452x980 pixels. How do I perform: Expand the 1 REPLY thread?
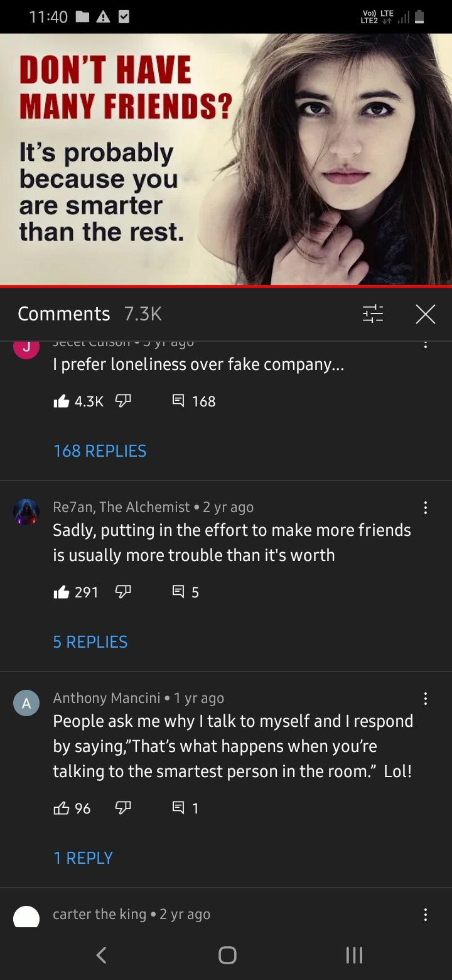(83, 857)
